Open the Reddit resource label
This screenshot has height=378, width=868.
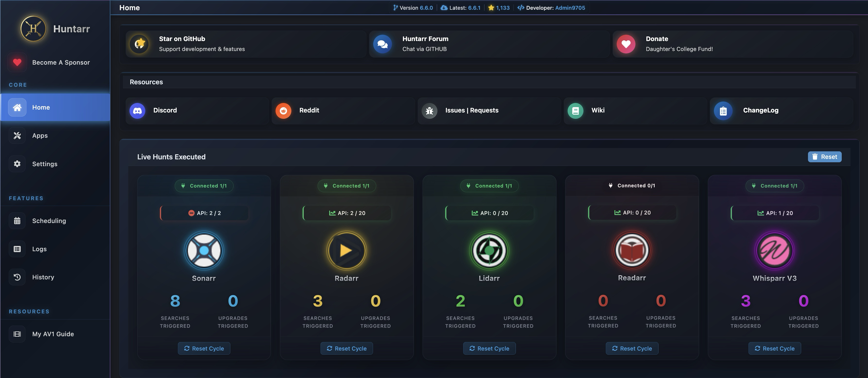[309, 110]
